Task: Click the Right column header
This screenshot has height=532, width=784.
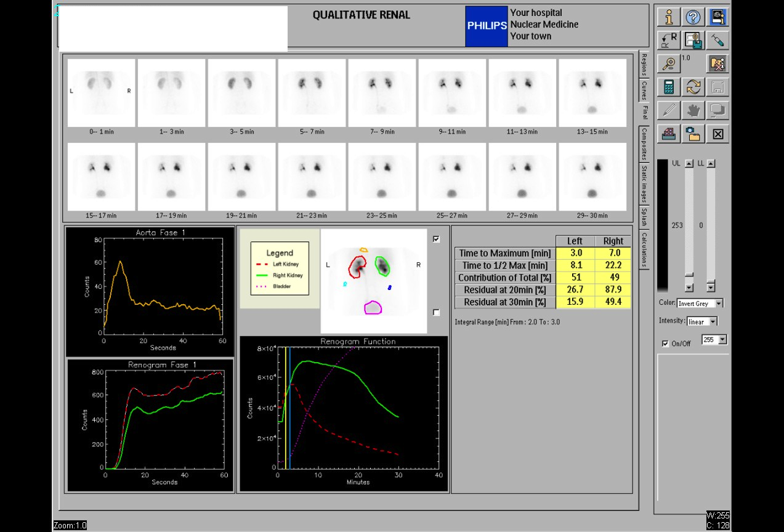Action: [613, 241]
